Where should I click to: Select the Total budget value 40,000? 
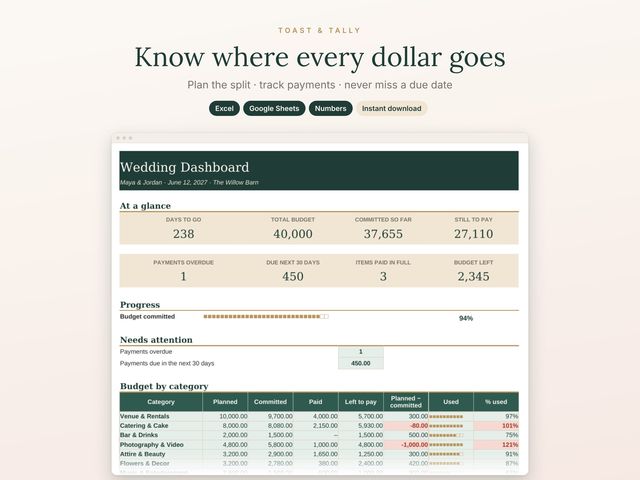pyautogui.click(x=293, y=234)
